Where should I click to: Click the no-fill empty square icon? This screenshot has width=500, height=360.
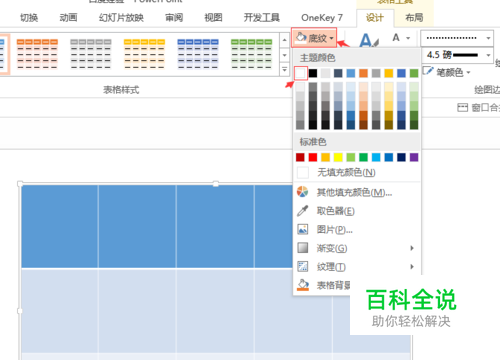point(303,172)
